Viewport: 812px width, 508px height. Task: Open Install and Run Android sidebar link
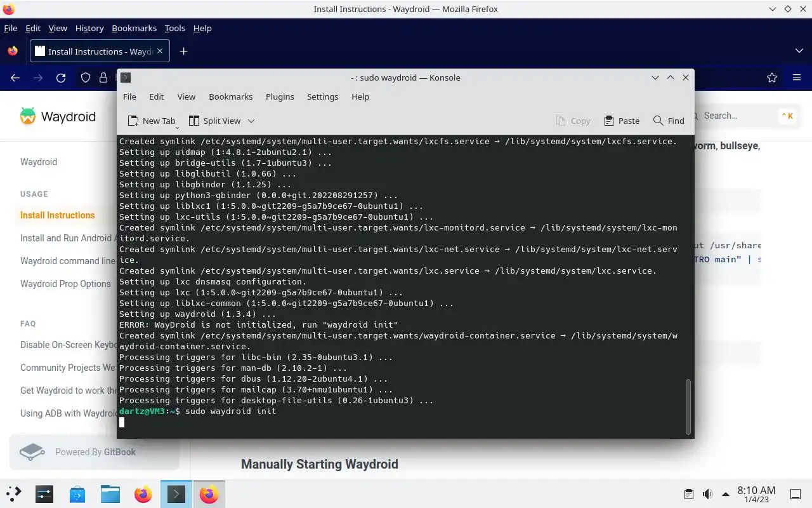click(69, 238)
